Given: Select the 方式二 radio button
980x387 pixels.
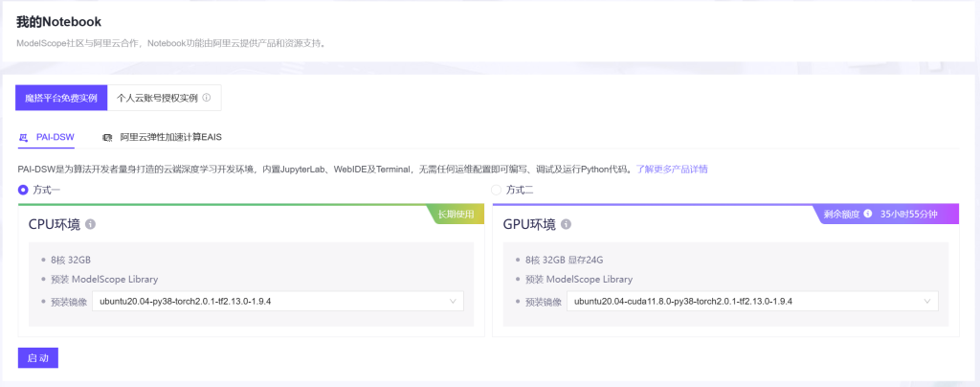Looking at the screenshot, I should point(497,190).
